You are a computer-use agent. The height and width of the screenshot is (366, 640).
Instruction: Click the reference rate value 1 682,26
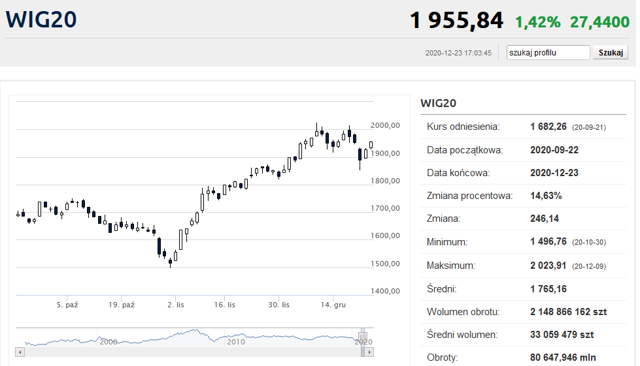pos(548,127)
